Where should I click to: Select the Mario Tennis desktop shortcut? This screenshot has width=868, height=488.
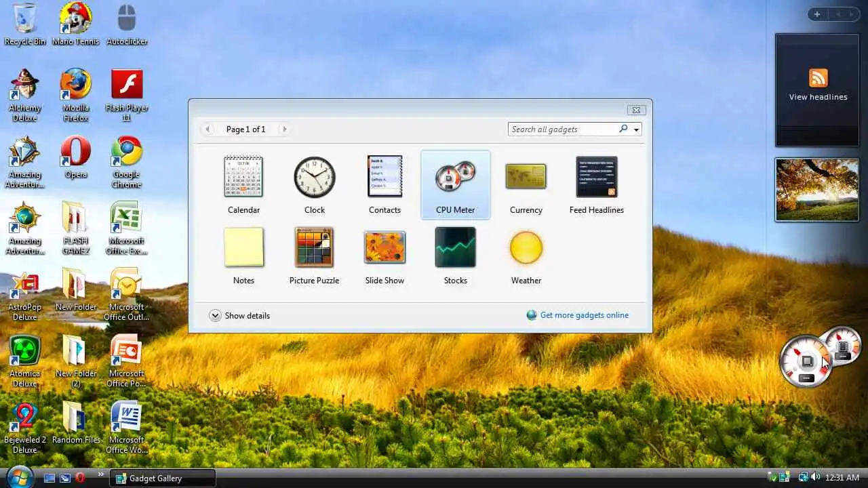pos(76,24)
